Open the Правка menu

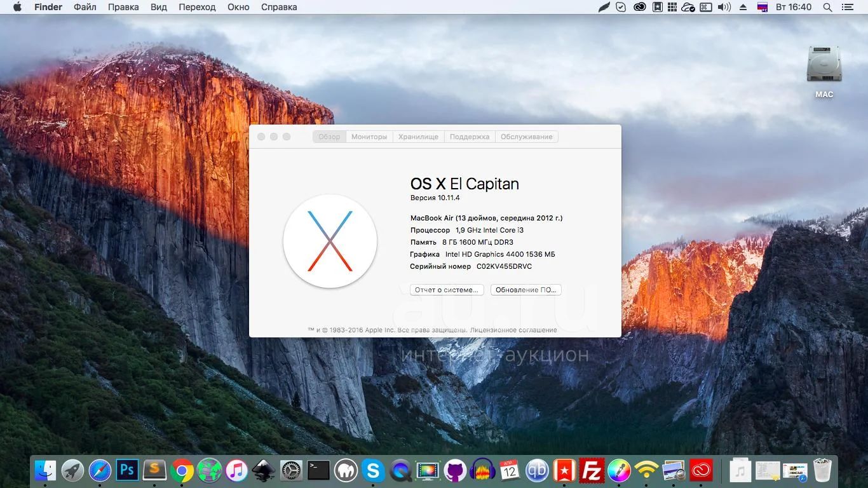click(x=123, y=7)
